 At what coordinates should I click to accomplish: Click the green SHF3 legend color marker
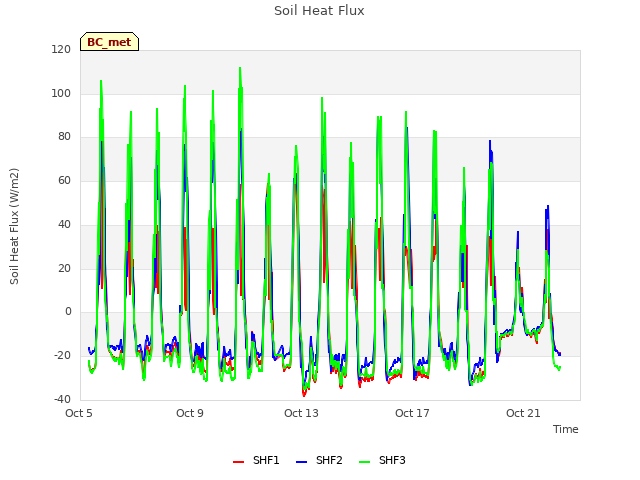[364, 462]
